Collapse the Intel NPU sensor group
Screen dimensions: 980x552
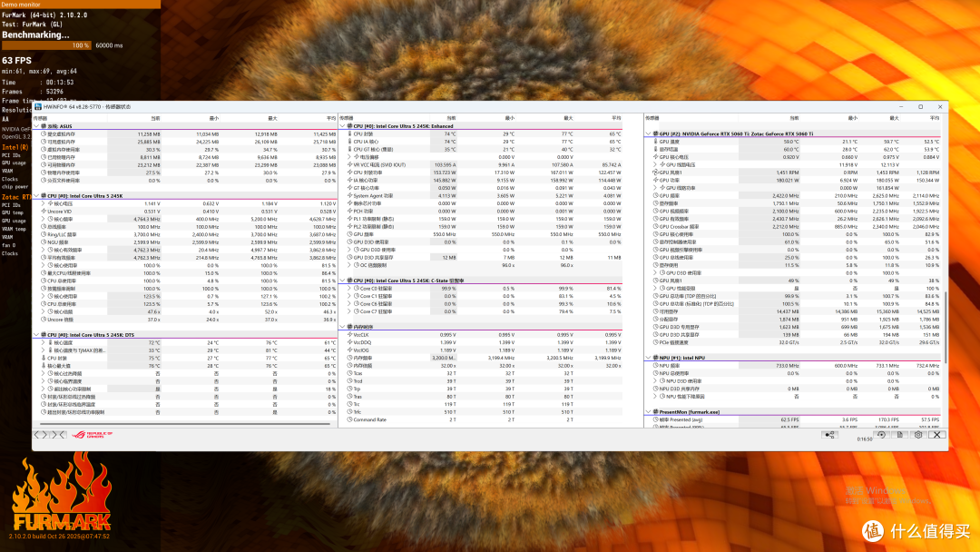coord(648,358)
